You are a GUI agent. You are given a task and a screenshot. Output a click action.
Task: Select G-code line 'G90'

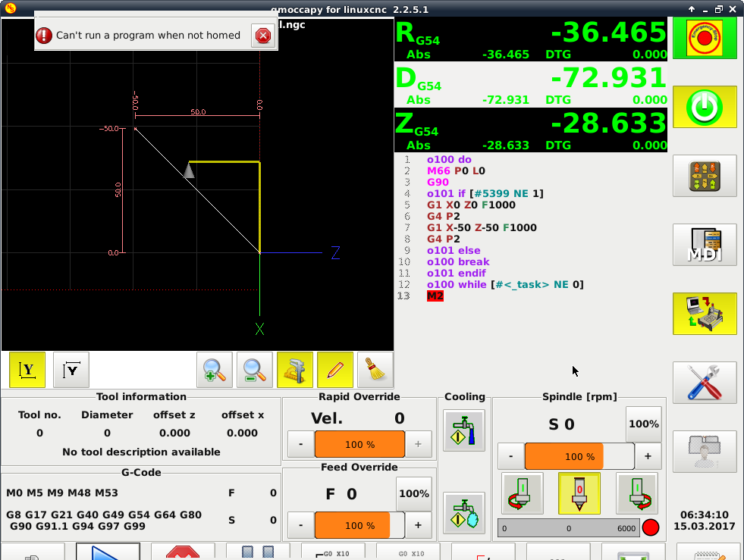click(x=438, y=182)
